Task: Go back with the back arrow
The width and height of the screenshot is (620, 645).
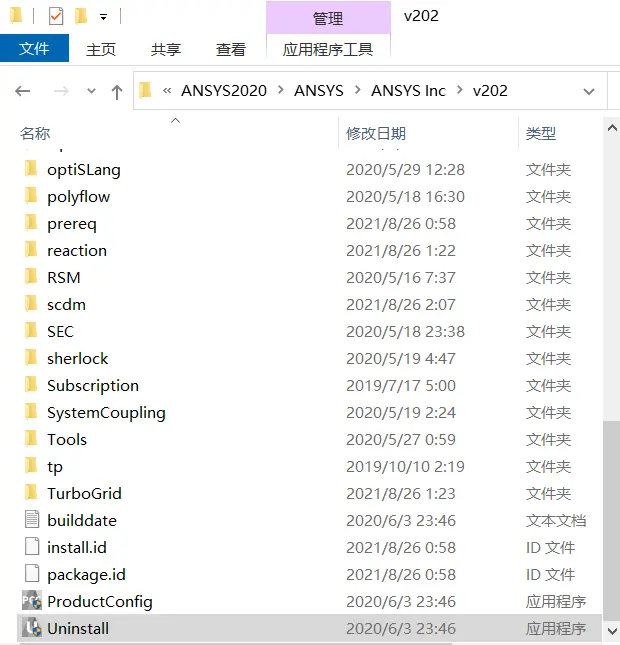Action: (23, 91)
